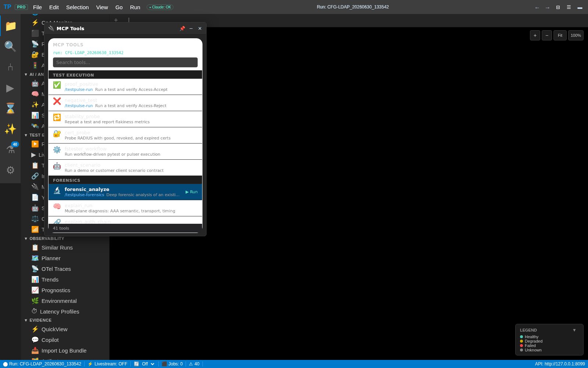Screen dimensions: 588x368
Task: Click the Fit canvas button
Action: [560, 35]
